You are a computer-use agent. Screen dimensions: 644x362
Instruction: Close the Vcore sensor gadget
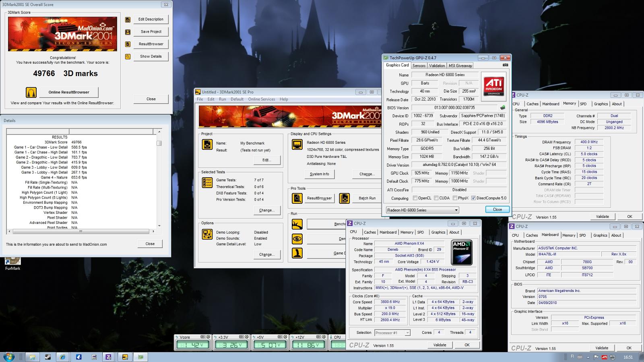coord(208,337)
